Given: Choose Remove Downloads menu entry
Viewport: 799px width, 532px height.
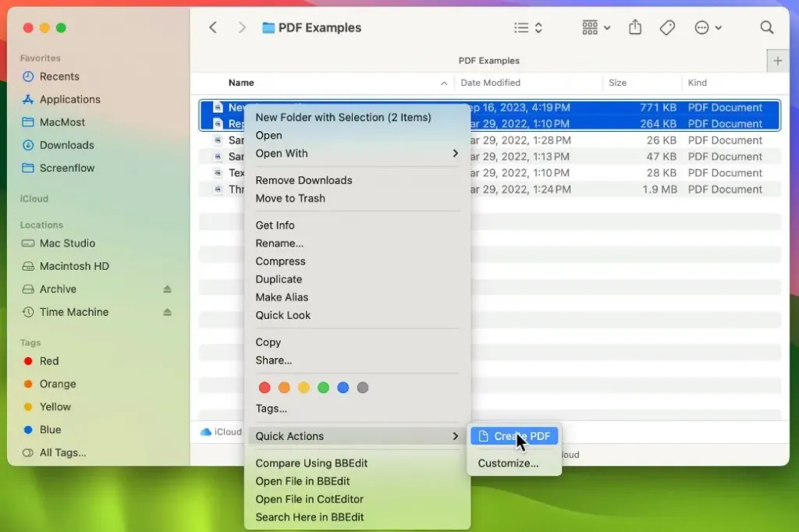Looking at the screenshot, I should point(304,180).
